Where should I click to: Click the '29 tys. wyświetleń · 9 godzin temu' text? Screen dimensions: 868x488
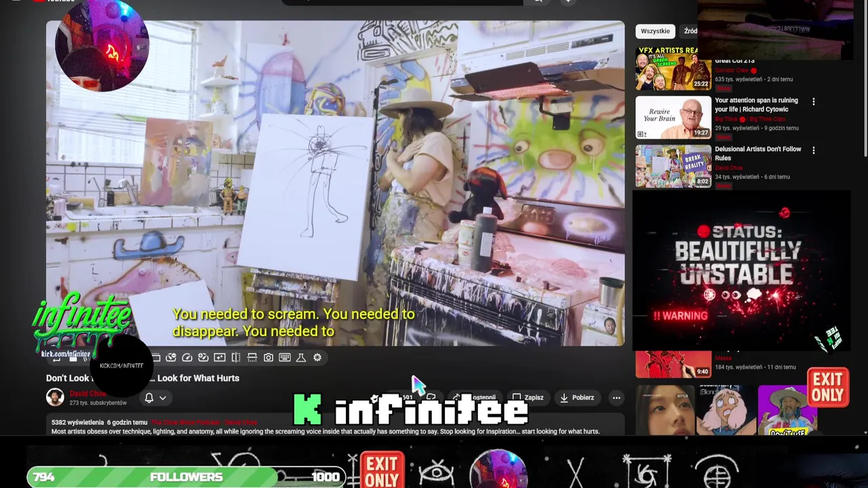[x=757, y=128]
